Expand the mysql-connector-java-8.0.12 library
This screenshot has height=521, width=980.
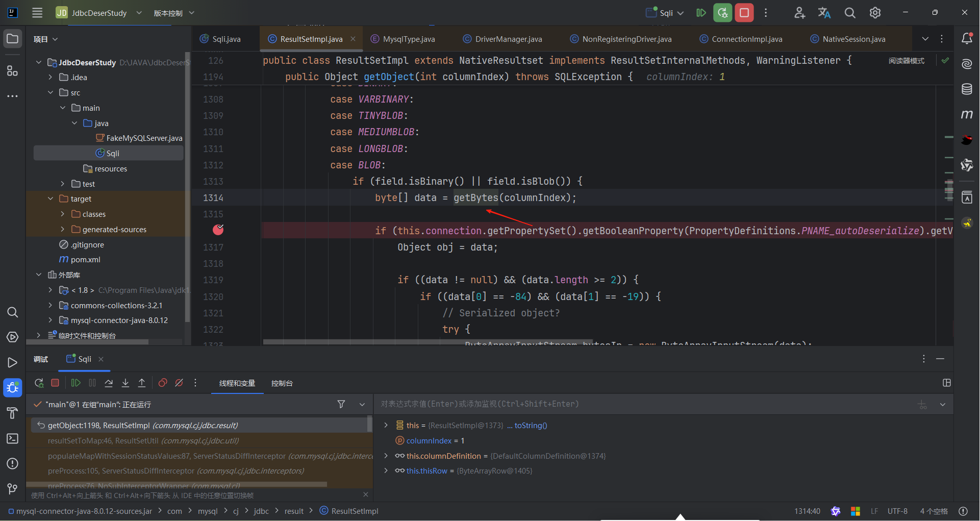pos(51,320)
